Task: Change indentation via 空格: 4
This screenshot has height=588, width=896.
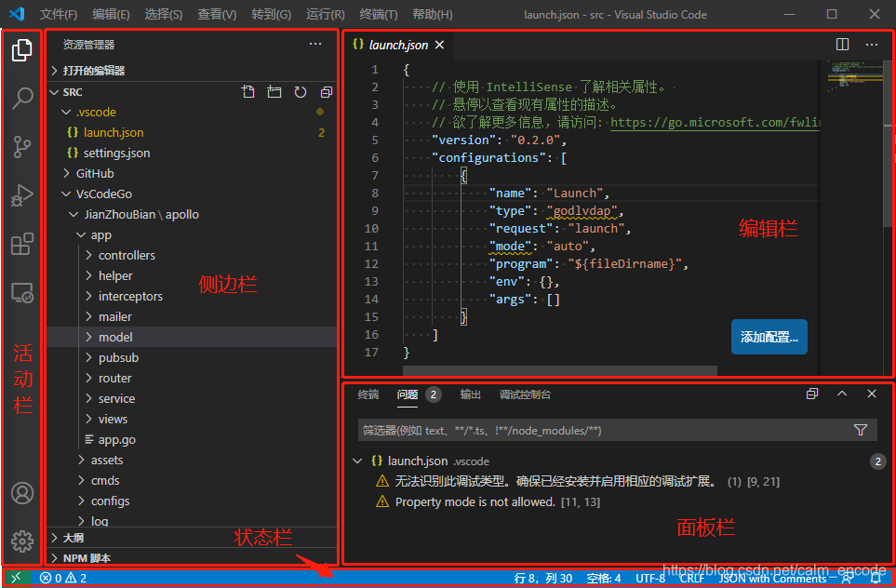Action: point(604,579)
